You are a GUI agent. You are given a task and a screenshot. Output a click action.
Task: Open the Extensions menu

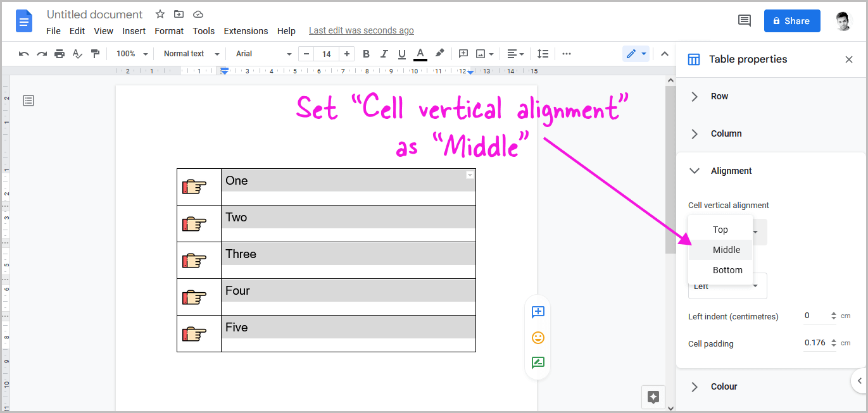click(246, 30)
